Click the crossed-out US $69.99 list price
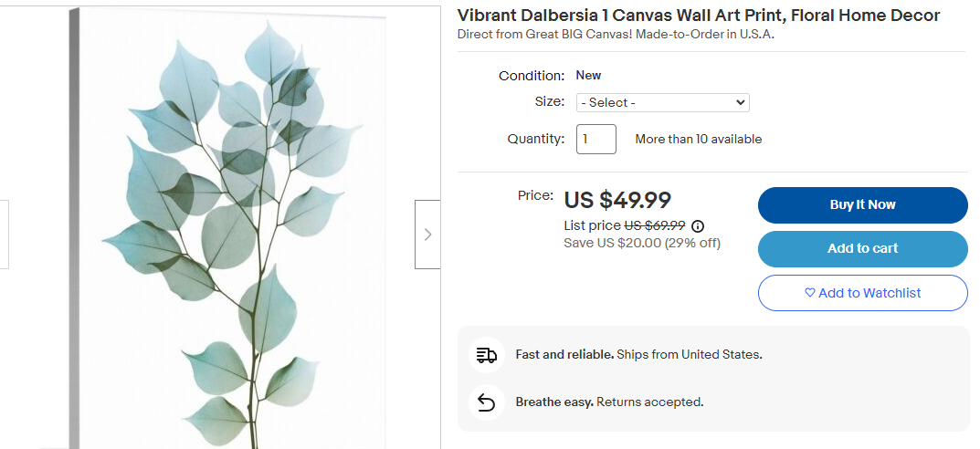This screenshot has width=980, height=449. coord(655,226)
